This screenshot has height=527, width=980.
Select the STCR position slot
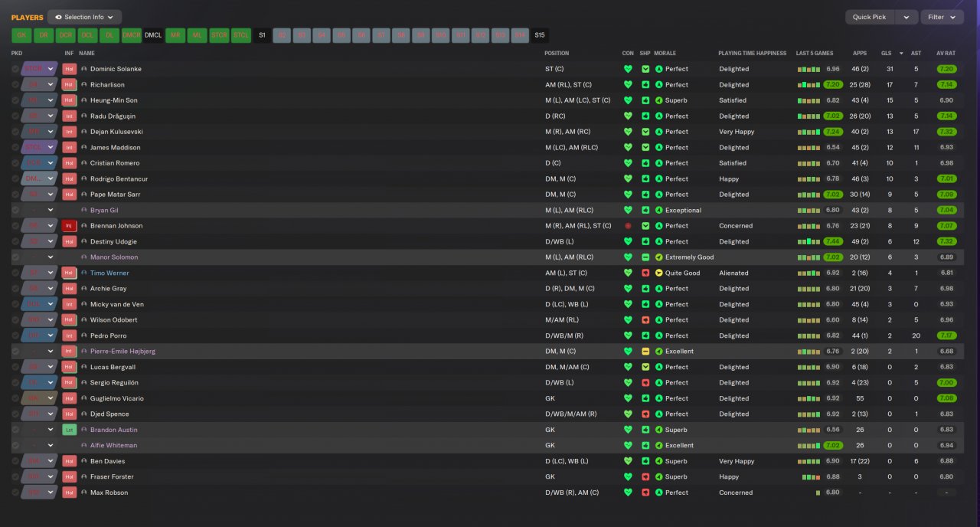[x=219, y=35]
